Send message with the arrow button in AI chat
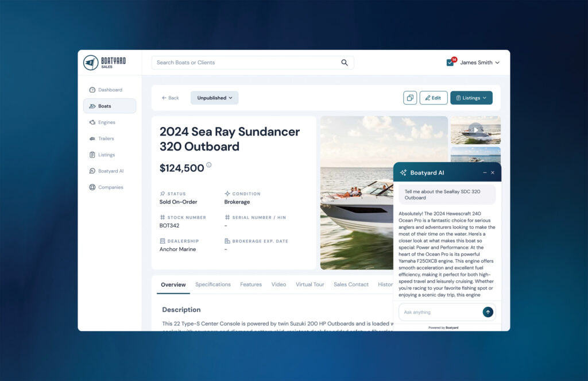 [488, 312]
